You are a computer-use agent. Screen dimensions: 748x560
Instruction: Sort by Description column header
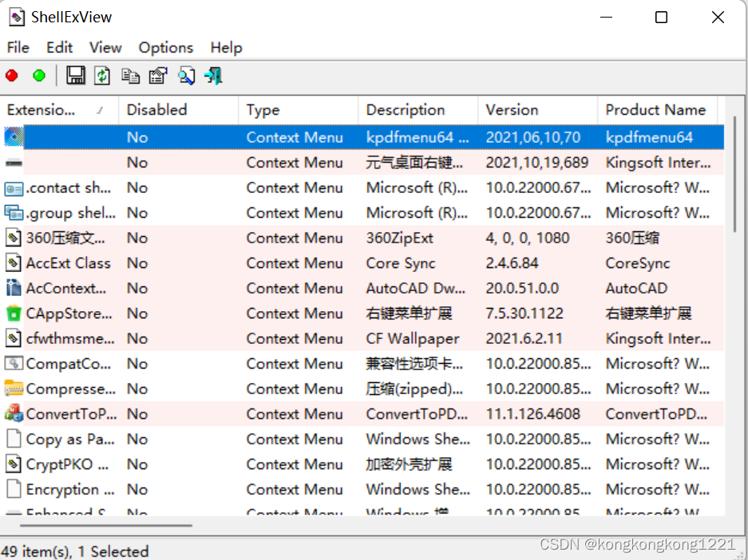418,110
